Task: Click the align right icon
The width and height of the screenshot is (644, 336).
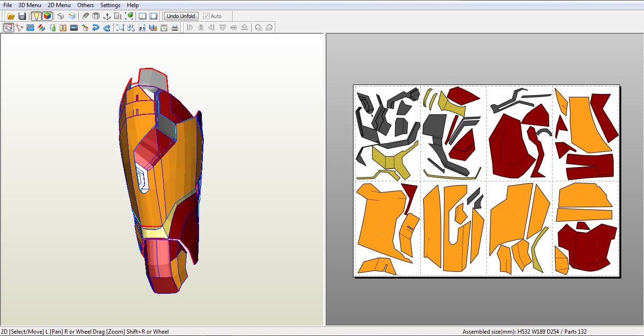Action: point(211,28)
